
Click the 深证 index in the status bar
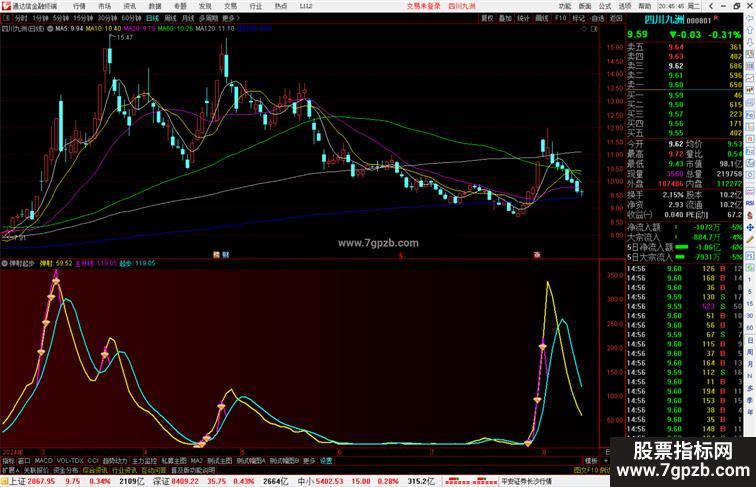[161, 481]
